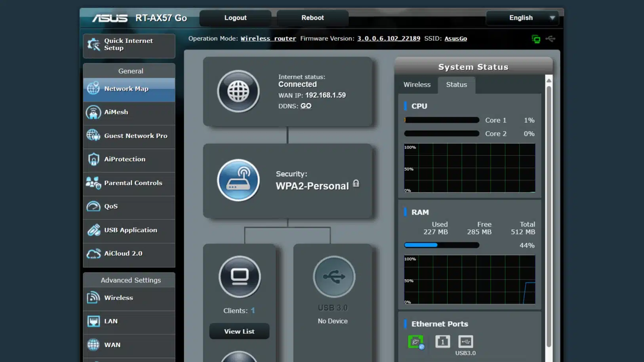This screenshot has width=644, height=362.
Task: Click the Wireless signal icon in Advanced Settings
Action: point(93,297)
